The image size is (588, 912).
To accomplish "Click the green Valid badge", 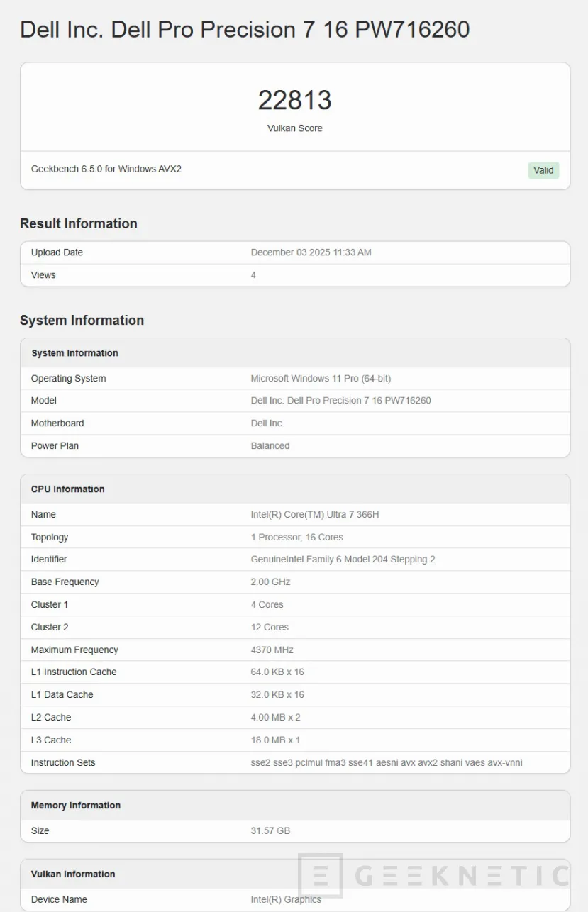I will tap(543, 170).
